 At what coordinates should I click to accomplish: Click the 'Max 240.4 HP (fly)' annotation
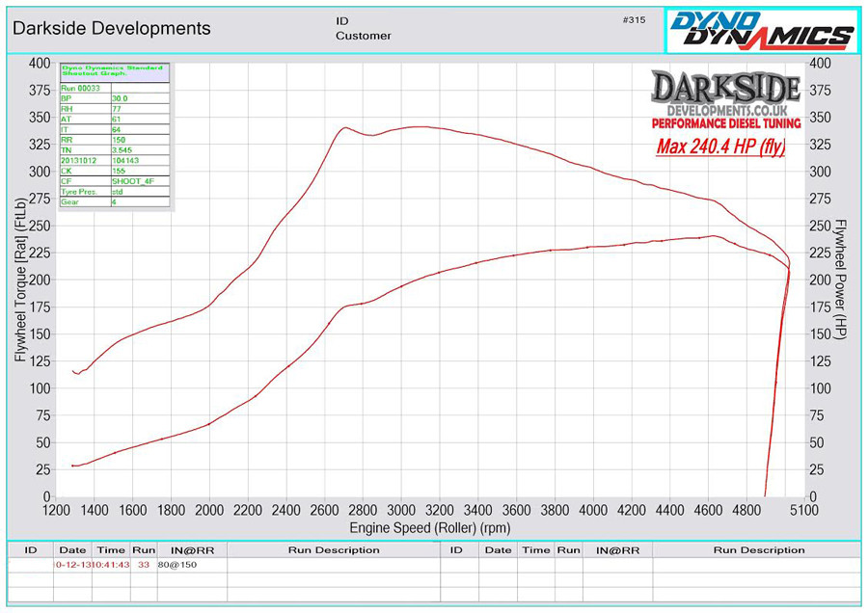point(720,147)
